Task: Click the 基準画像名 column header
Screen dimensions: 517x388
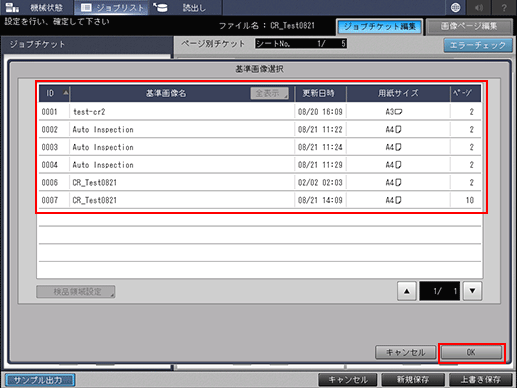Action: pos(166,93)
